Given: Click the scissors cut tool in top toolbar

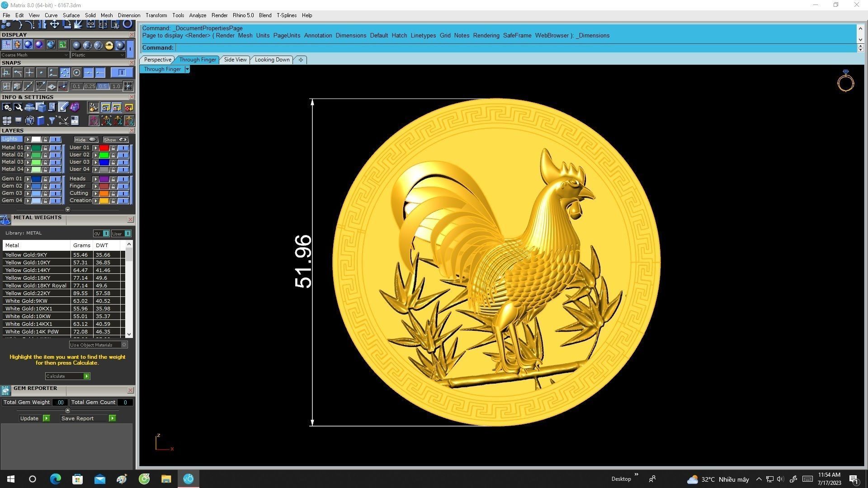Looking at the screenshot, I should (116, 24).
